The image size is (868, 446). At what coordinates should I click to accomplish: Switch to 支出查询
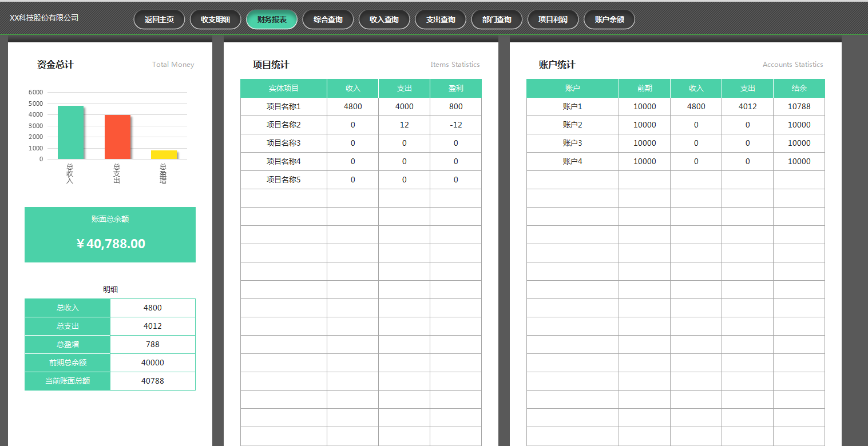click(441, 19)
